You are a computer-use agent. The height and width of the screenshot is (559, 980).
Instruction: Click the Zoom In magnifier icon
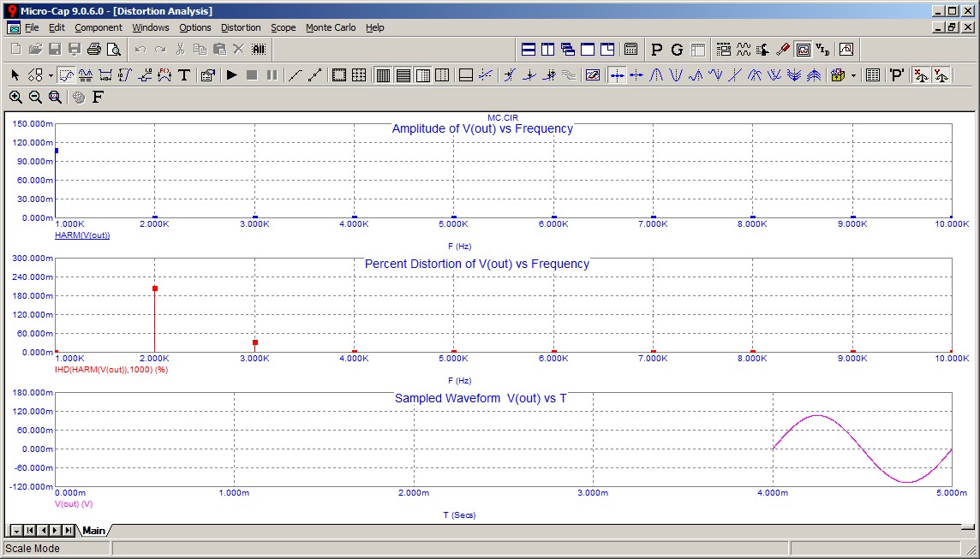[15, 97]
